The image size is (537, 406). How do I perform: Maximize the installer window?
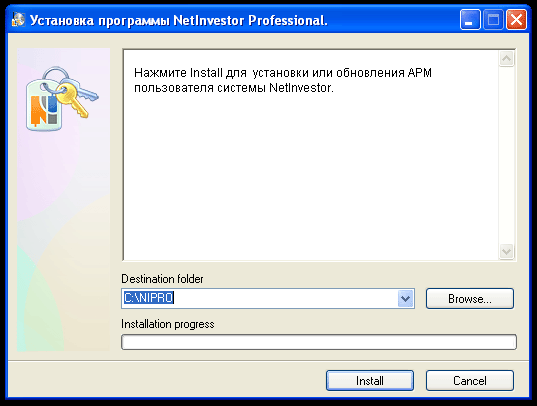tap(493, 20)
